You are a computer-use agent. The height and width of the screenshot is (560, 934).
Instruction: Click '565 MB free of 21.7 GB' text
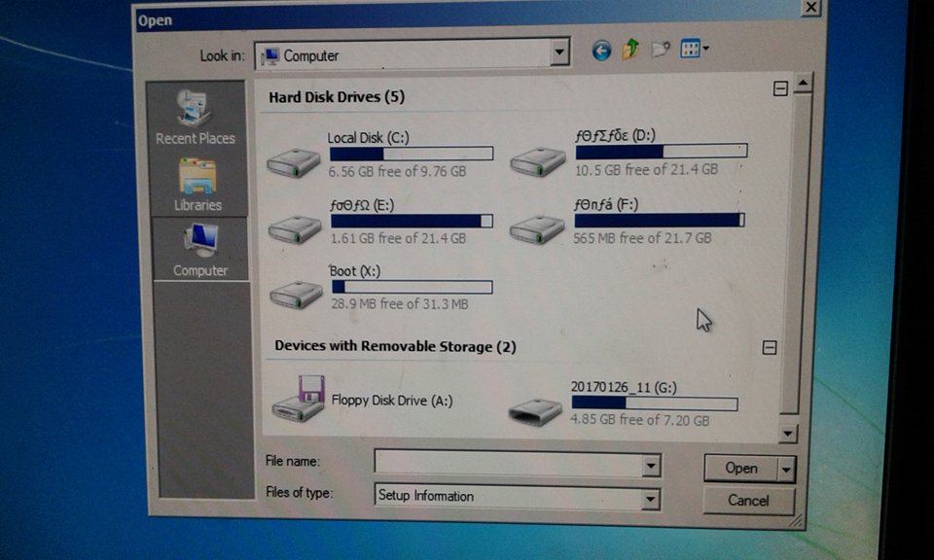point(642,238)
